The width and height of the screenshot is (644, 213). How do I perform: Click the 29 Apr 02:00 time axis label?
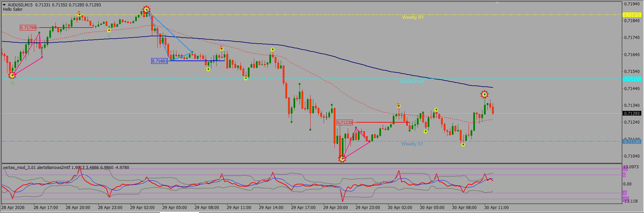[x=142, y=207]
